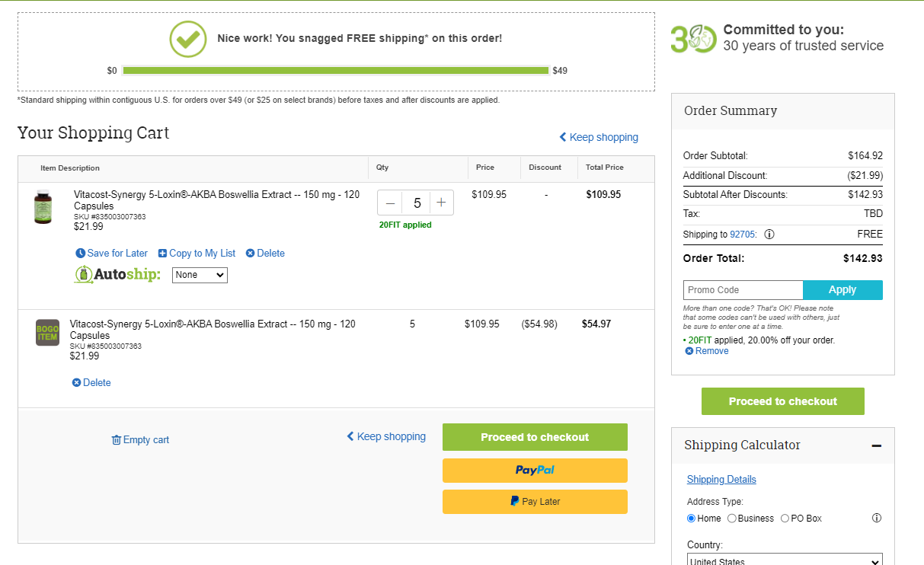This screenshot has height=565, width=924.
Task: Select the Home address type
Action: coord(692,519)
